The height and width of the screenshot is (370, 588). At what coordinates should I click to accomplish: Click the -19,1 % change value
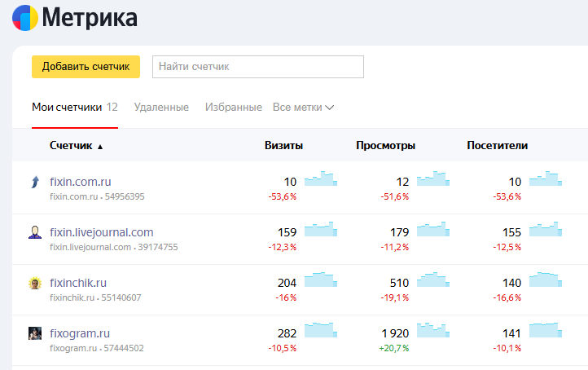point(394,297)
